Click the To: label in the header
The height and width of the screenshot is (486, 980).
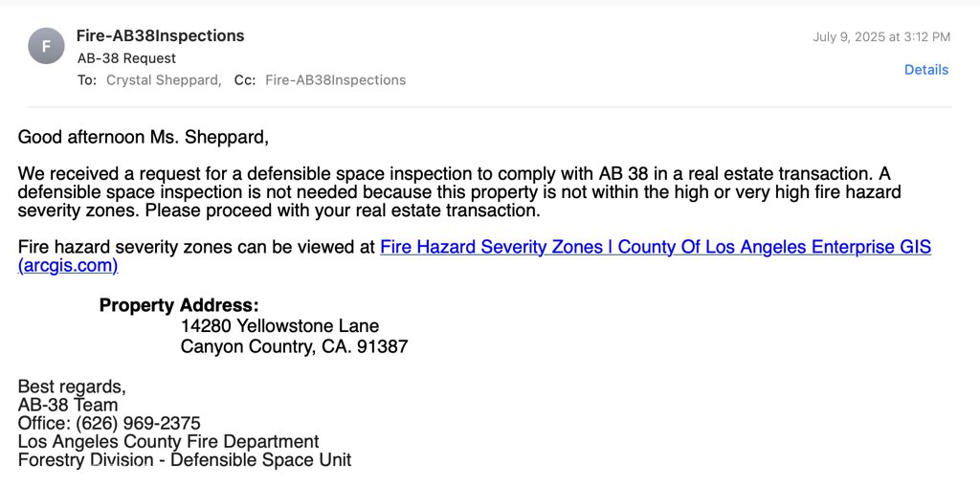click(x=87, y=80)
